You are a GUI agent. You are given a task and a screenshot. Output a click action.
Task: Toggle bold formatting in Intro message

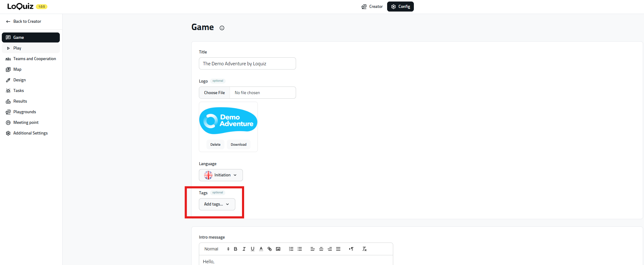(x=235, y=249)
